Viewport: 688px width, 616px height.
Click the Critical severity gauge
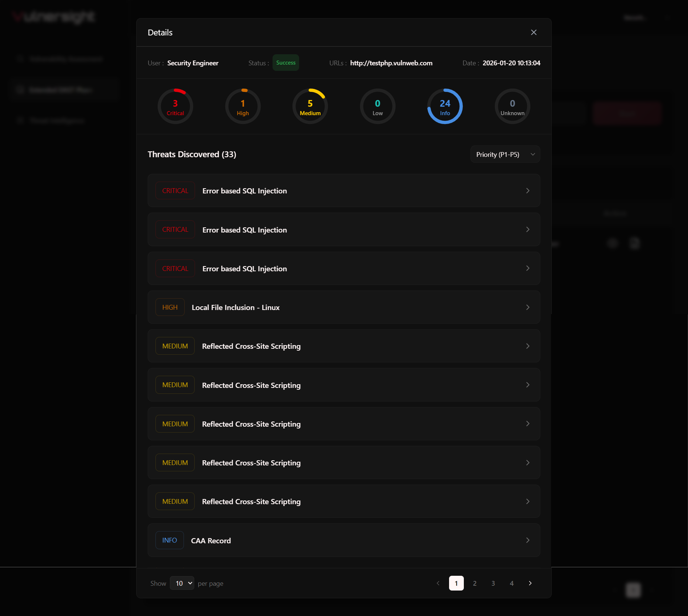[x=175, y=106]
